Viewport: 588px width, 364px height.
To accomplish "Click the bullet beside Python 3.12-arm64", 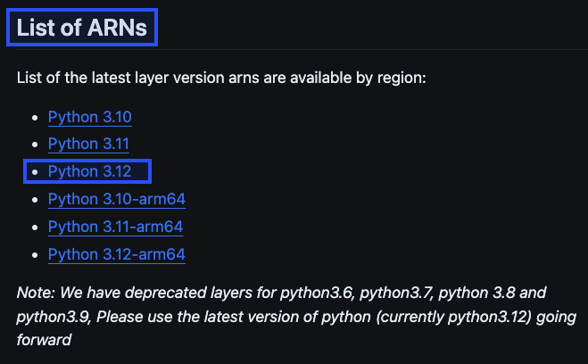I will point(35,255).
